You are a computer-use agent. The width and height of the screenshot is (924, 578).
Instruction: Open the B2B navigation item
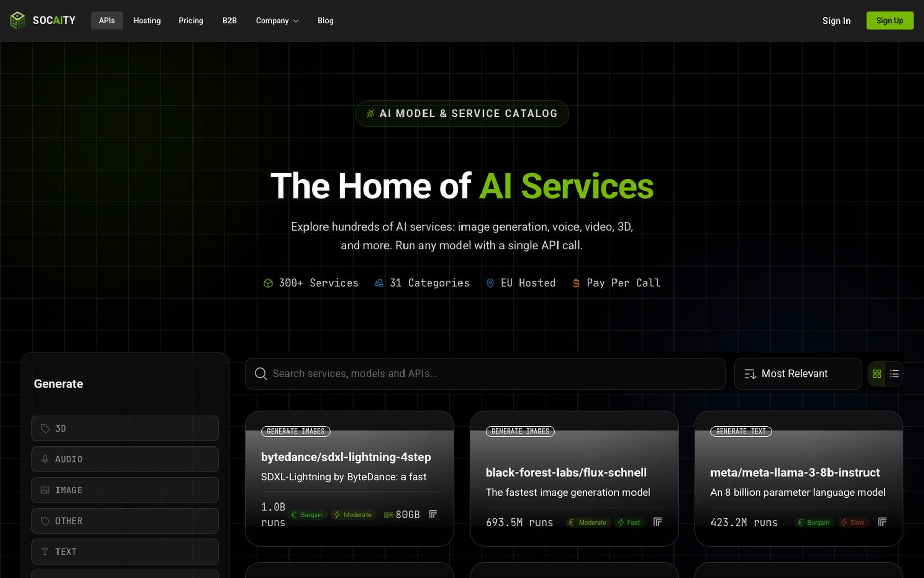click(x=229, y=21)
